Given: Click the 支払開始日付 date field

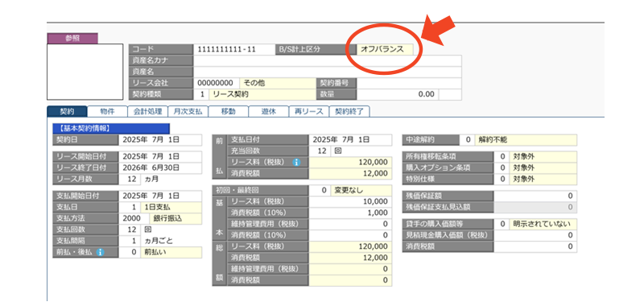Looking at the screenshot, I should [x=160, y=196].
